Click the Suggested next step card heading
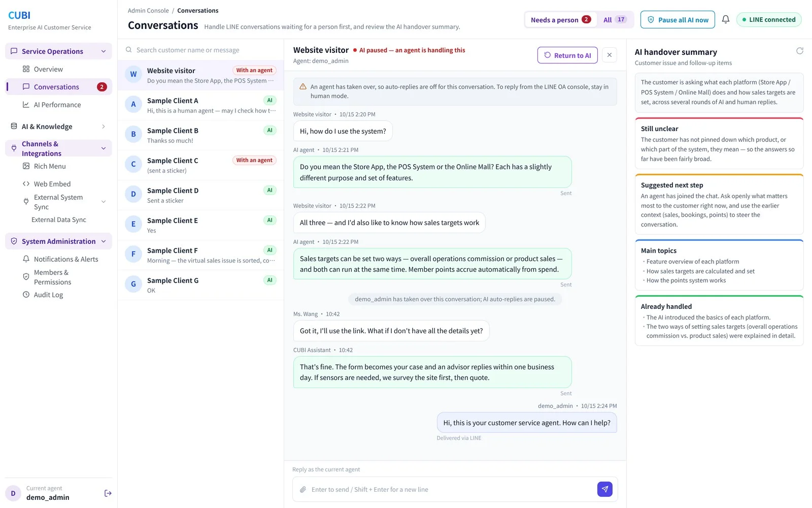812x508 pixels. tap(672, 185)
